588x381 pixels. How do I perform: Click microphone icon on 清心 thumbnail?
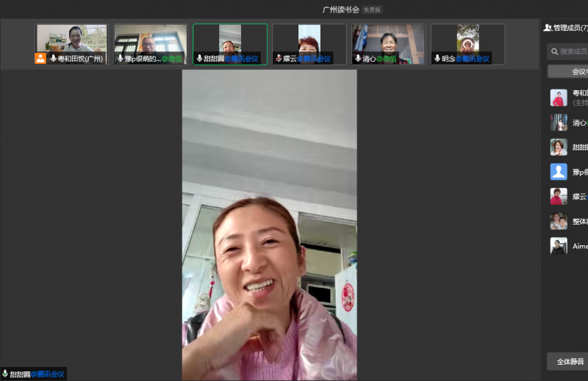coord(358,59)
